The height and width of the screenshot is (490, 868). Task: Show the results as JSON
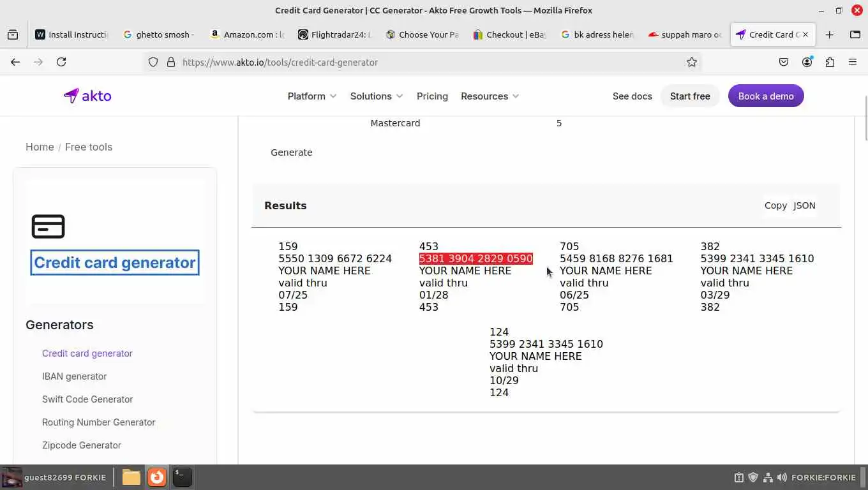pos(804,205)
